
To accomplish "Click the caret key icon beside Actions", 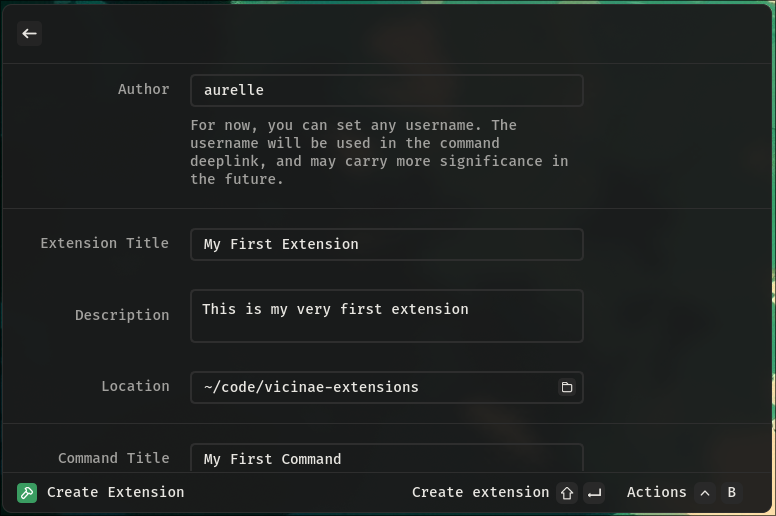I will click(705, 493).
